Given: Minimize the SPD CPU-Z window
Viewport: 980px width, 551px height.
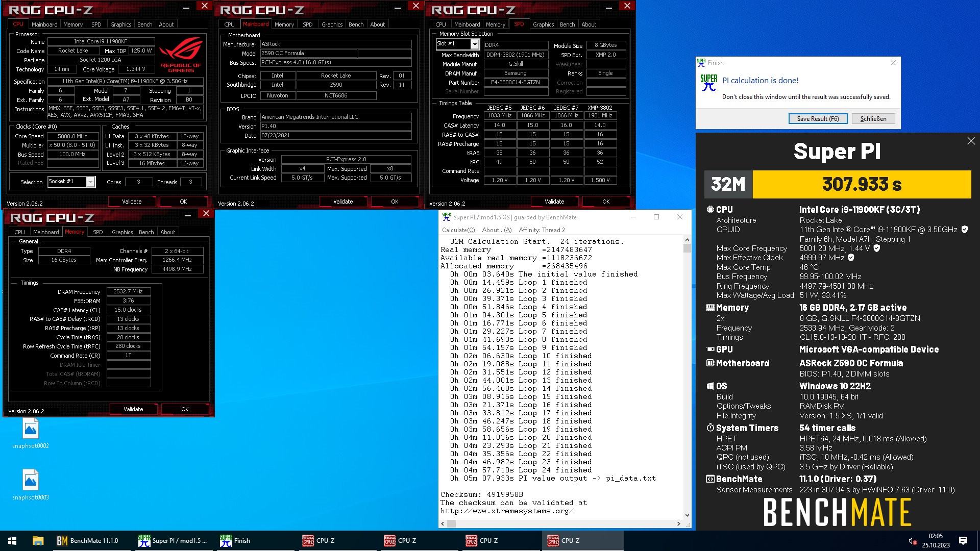Looking at the screenshot, I should click(x=608, y=7).
